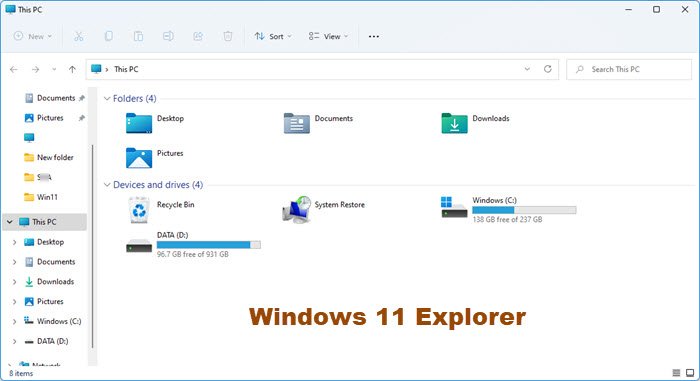Image resolution: width=700 pixels, height=381 pixels.
Task: Expand the Downloads node under This PC
Action: click(x=14, y=282)
